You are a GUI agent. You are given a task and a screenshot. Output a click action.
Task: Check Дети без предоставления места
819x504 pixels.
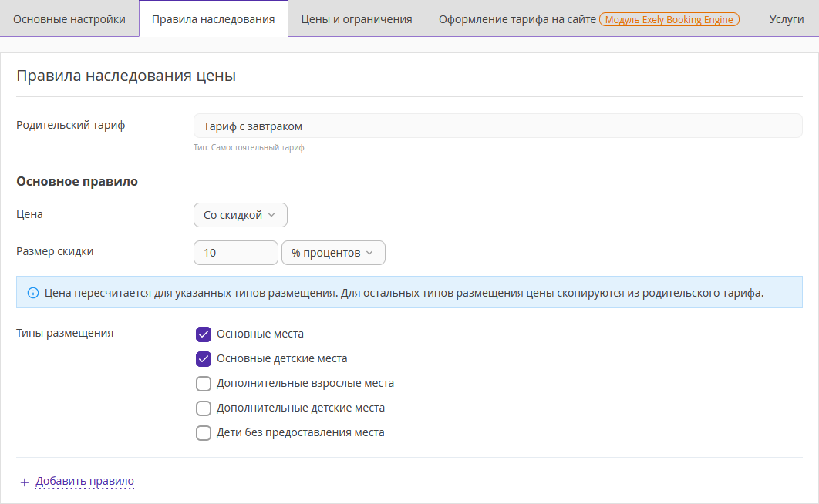click(203, 432)
